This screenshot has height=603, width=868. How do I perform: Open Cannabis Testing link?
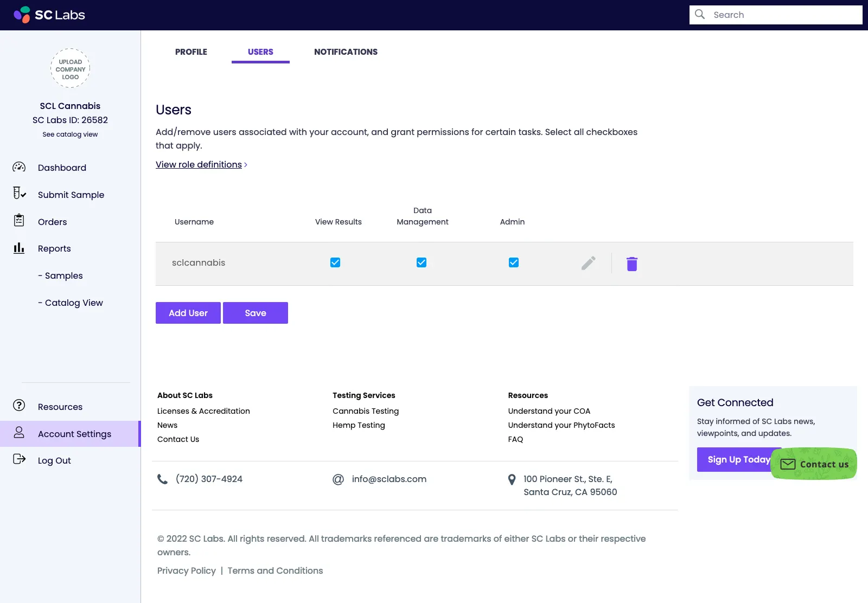(366, 411)
